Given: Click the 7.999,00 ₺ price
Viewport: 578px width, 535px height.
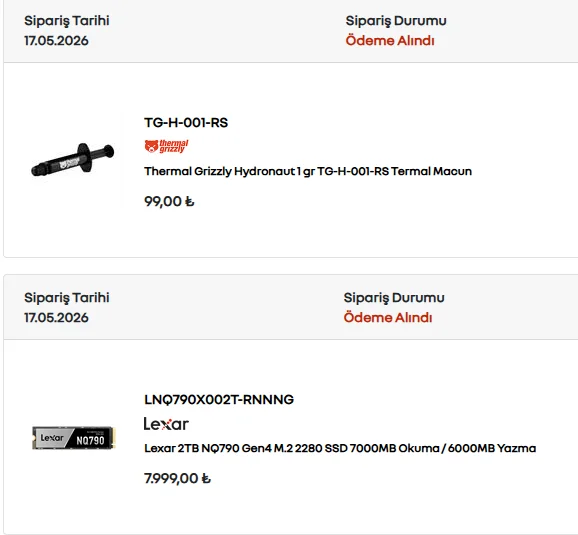Looking at the screenshot, I should 177,479.
